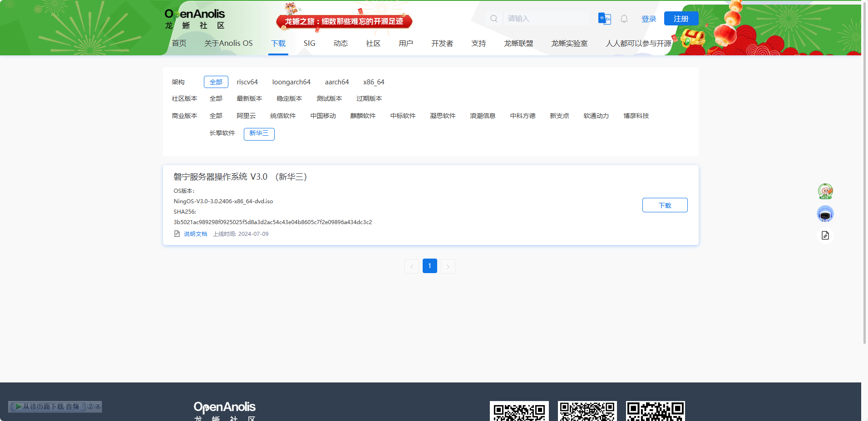Viewport: 868px width, 421px height.
Task: Filter architecture by riscv64
Action: tap(247, 82)
